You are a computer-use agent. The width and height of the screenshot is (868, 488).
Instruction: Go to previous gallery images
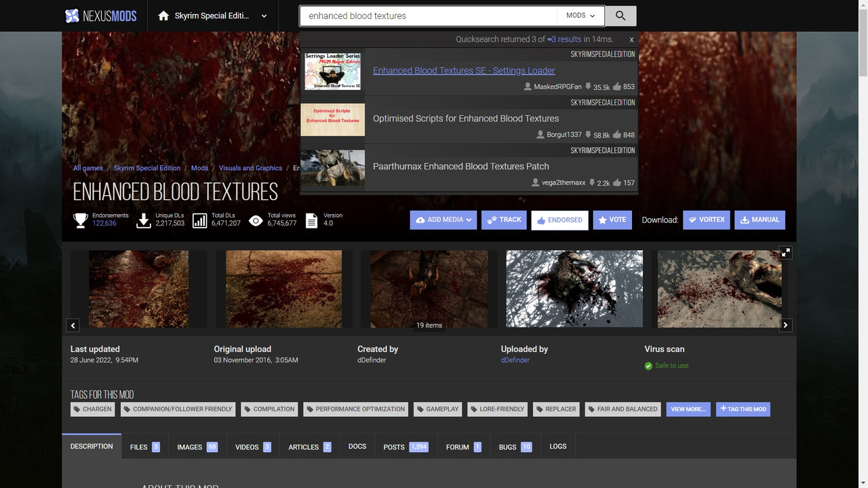[x=73, y=325]
